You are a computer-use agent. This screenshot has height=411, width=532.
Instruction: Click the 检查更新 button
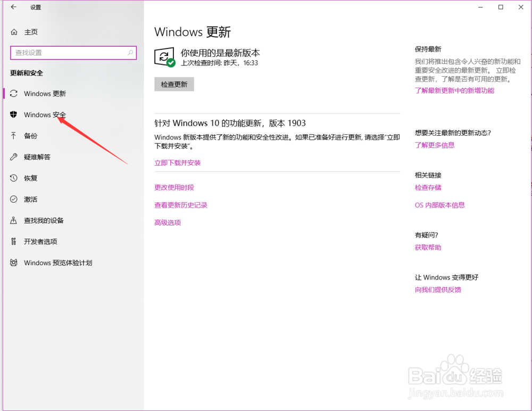[x=174, y=84]
